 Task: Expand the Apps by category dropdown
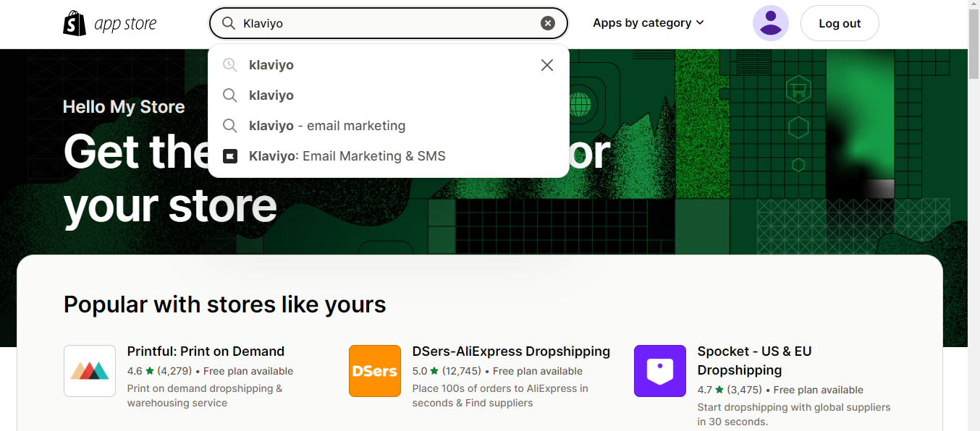tap(649, 23)
